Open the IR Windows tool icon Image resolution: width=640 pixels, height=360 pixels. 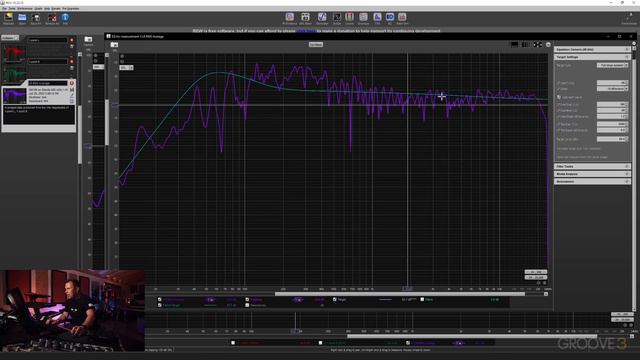(x=289, y=17)
